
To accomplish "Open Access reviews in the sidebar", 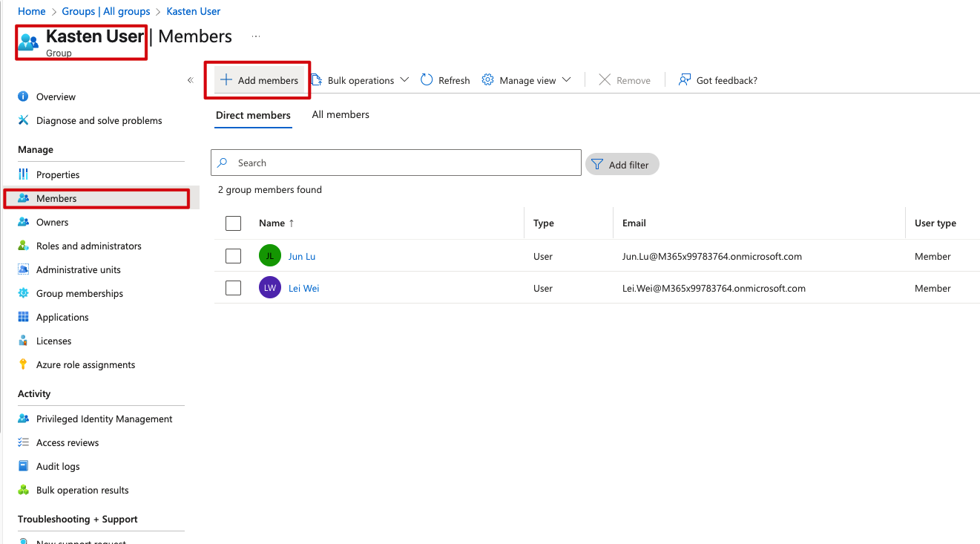I will pyautogui.click(x=68, y=442).
